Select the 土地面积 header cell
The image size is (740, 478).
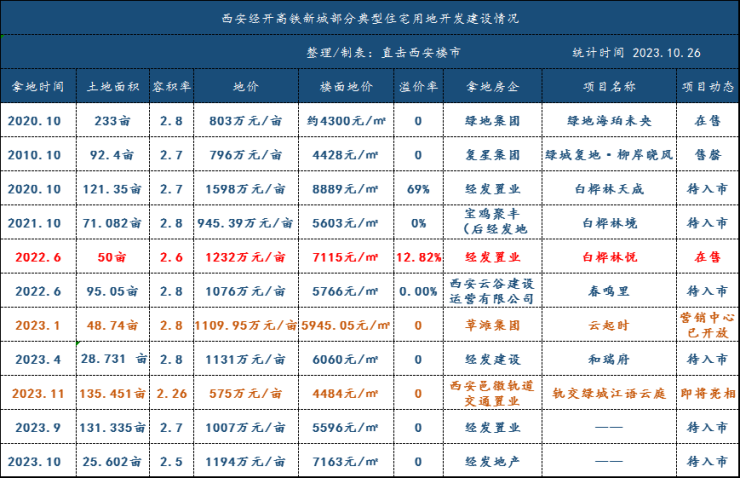coord(113,86)
